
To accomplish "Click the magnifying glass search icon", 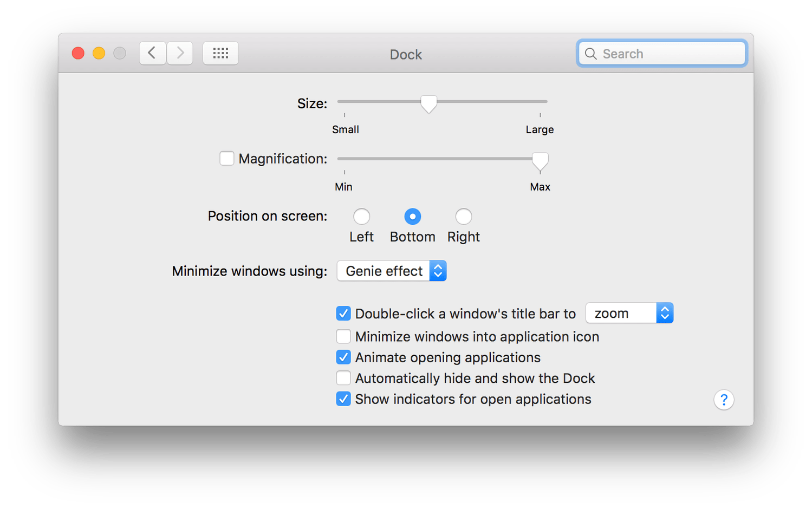I will click(x=591, y=54).
